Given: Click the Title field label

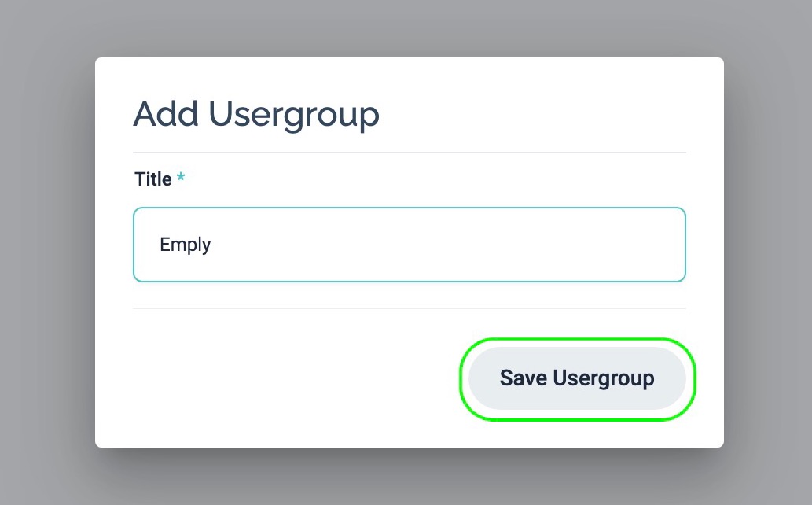Looking at the screenshot, I should [x=153, y=179].
